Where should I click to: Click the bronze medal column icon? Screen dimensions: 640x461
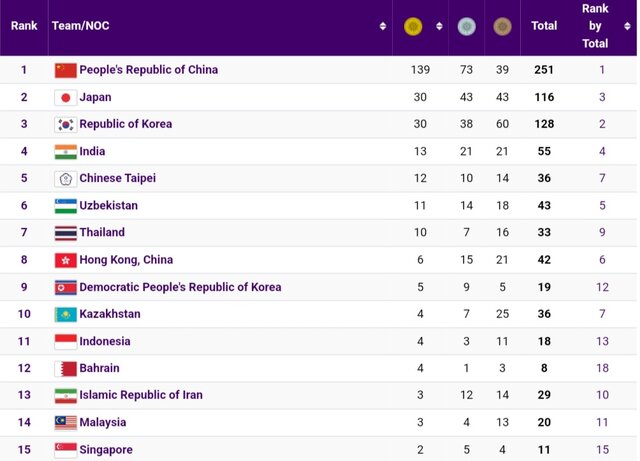(502, 26)
